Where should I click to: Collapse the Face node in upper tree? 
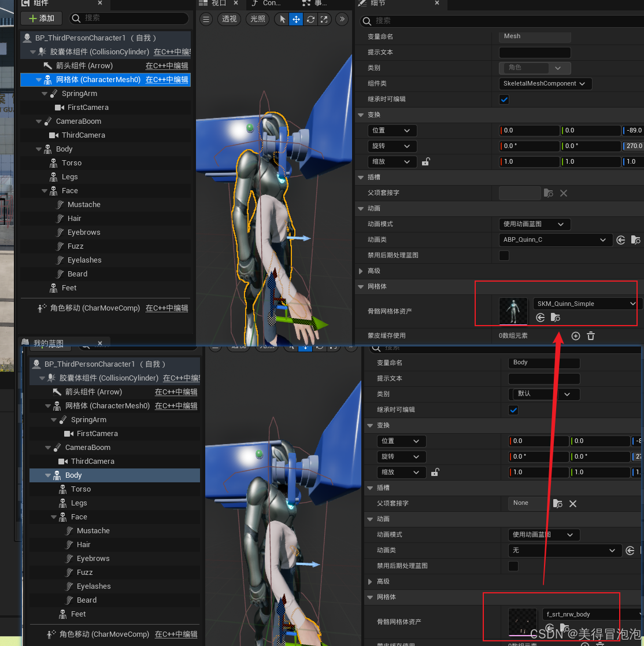45,191
